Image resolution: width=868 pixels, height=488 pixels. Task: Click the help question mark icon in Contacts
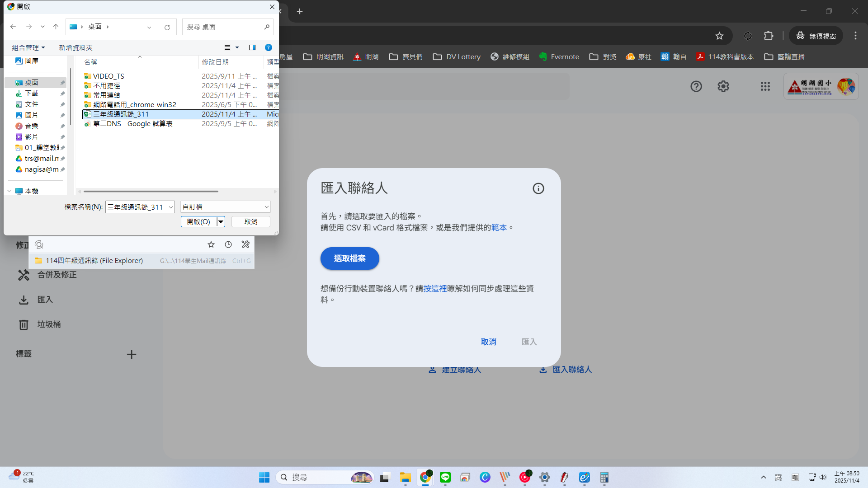(x=696, y=86)
